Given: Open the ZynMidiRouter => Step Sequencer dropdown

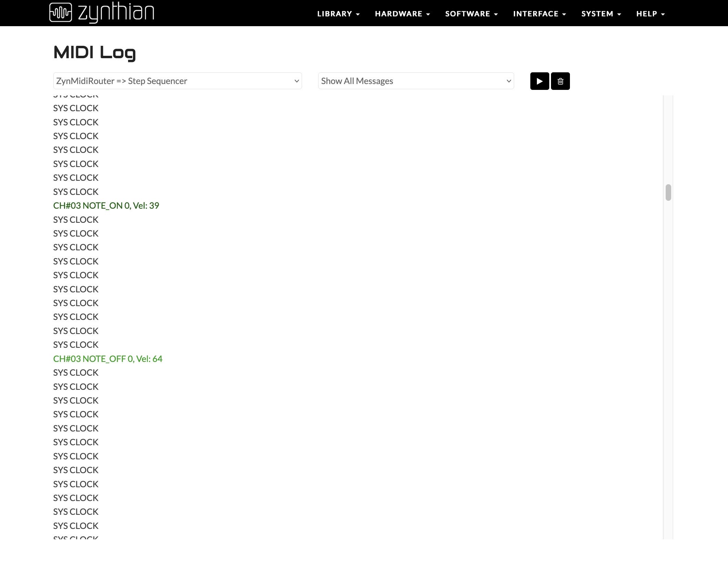Looking at the screenshot, I should (x=177, y=81).
